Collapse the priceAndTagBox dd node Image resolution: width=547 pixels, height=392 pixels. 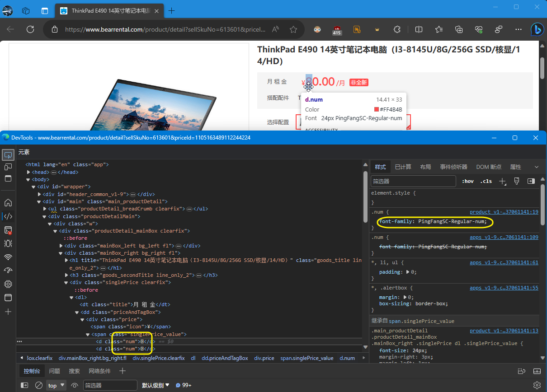(x=77, y=312)
